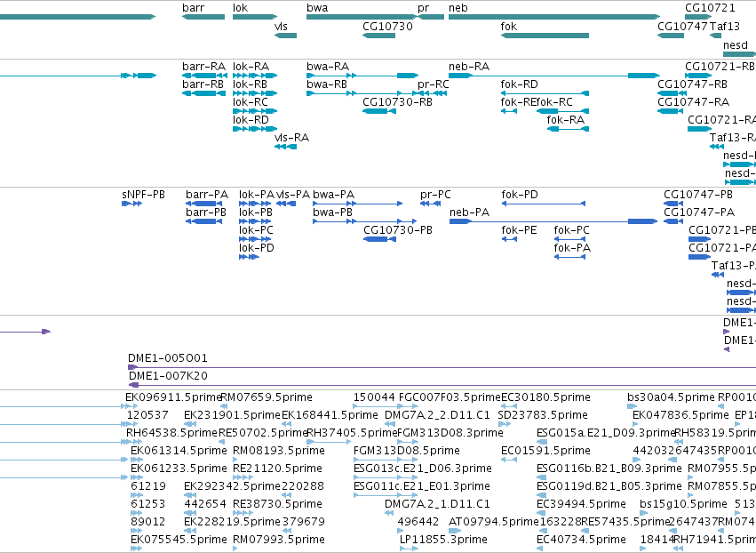Click the CG10730-PB protein label
The image size is (756, 553).
(x=398, y=230)
